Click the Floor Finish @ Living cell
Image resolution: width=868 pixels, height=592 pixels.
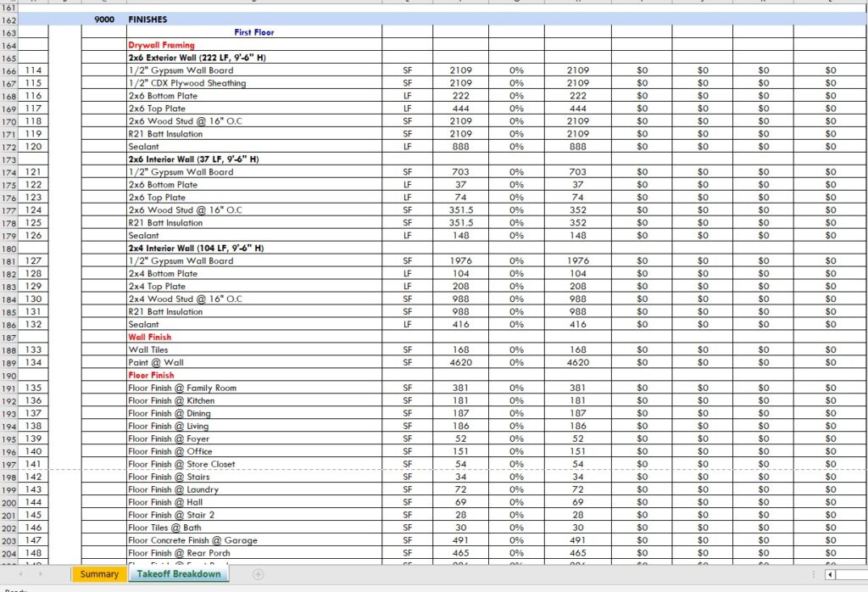(x=254, y=426)
